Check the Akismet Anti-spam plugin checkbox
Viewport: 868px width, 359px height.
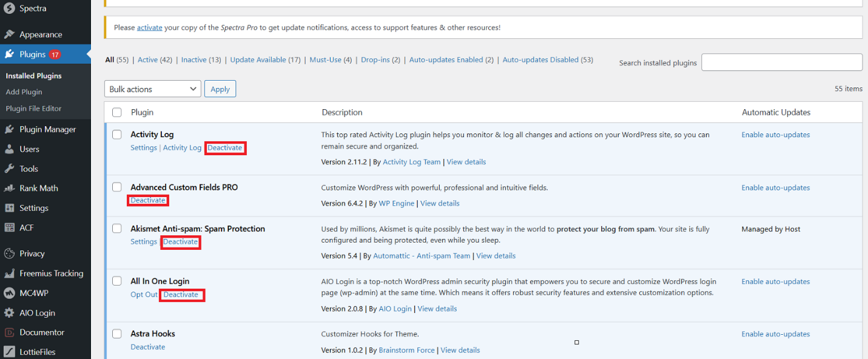click(x=116, y=229)
